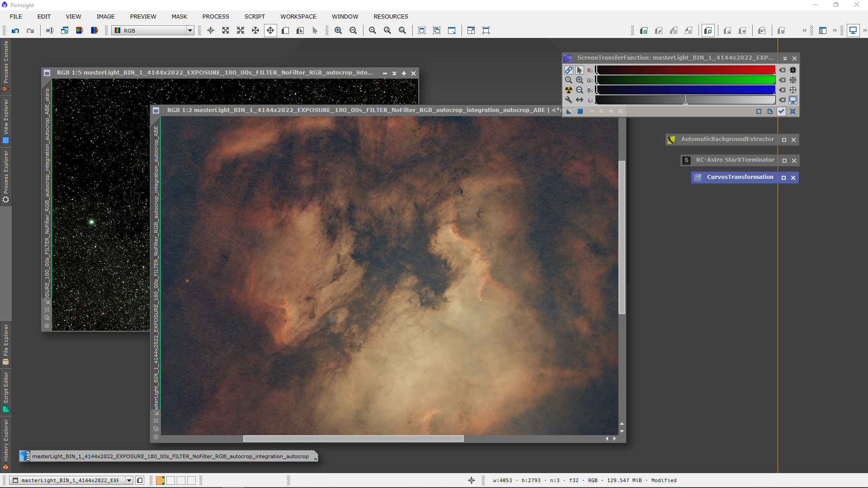Enable STF Track View checkmark button
This screenshot has width=868, height=488.
[x=781, y=111]
